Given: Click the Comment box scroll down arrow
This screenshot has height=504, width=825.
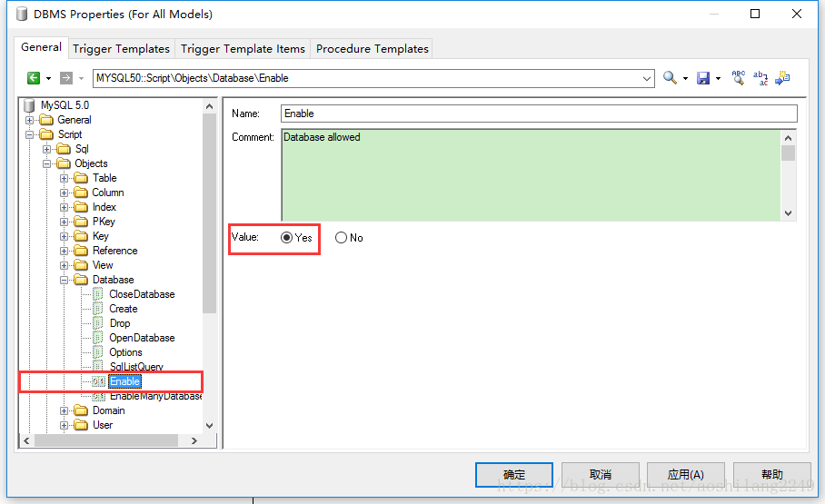Looking at the screenshot, I should [x=788, y=213].
